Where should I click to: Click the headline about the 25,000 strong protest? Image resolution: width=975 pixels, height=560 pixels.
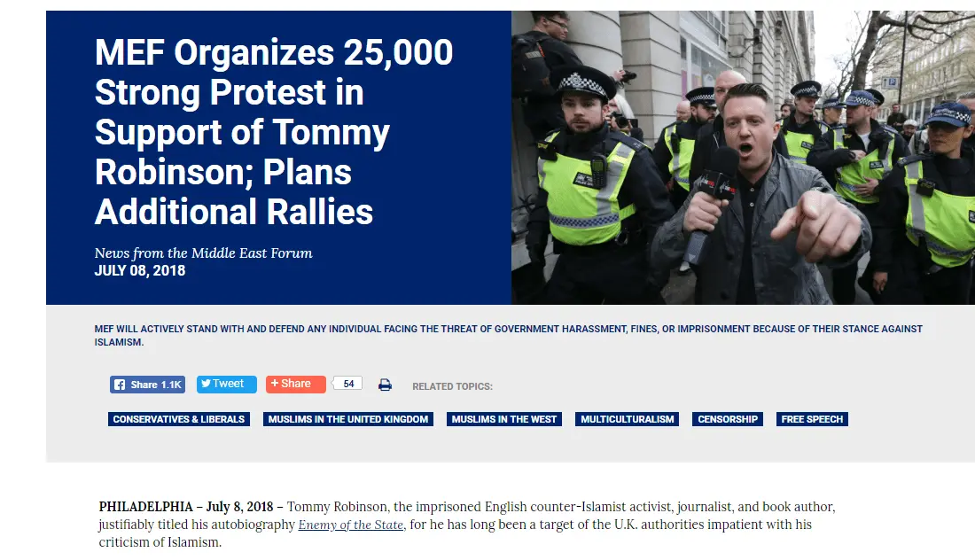pyautogui.click(x=273, y=133)
